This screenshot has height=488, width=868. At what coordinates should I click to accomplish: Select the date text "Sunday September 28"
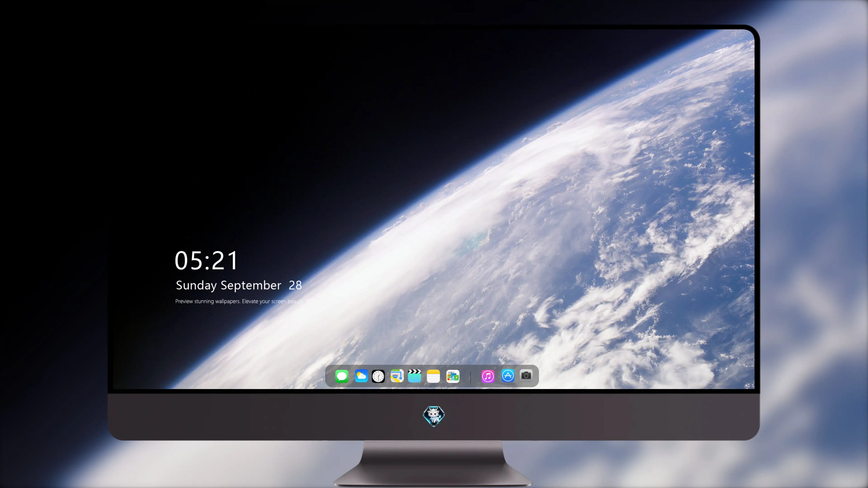click(239, 285)
